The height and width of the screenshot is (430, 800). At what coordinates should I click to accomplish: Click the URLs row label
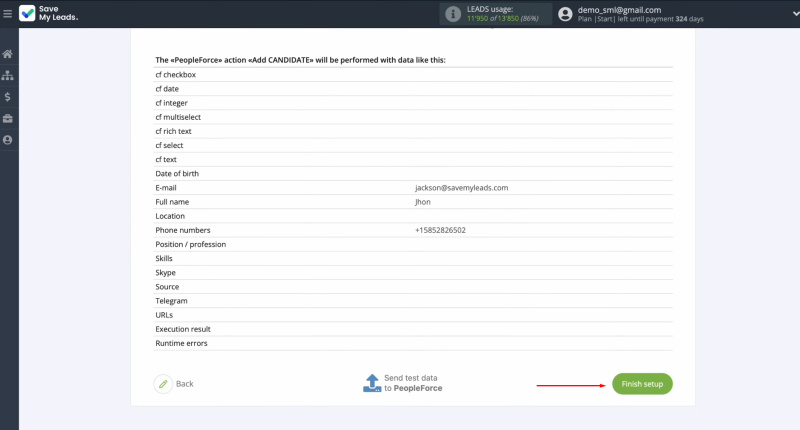164,315
